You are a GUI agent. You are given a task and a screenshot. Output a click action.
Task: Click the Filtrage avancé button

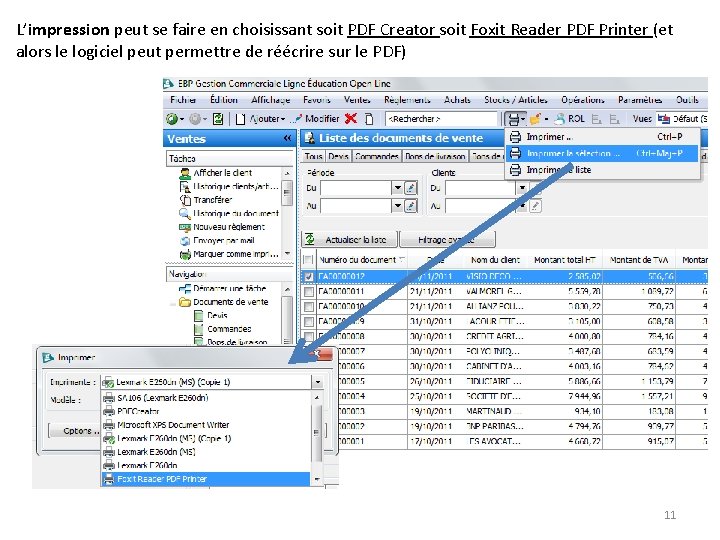tap(448, 240)
